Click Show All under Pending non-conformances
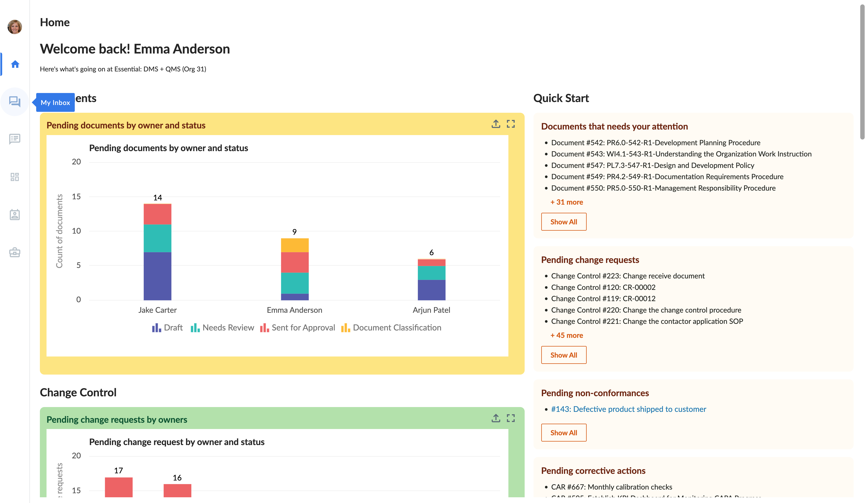This screenshot has height=503, width=868. coord(564,433)
